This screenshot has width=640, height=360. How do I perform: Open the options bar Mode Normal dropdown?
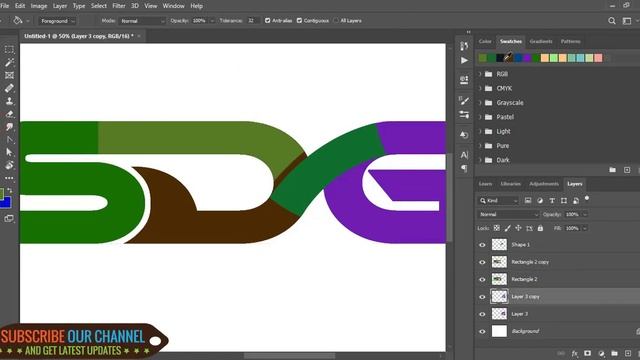coord(142,21)
